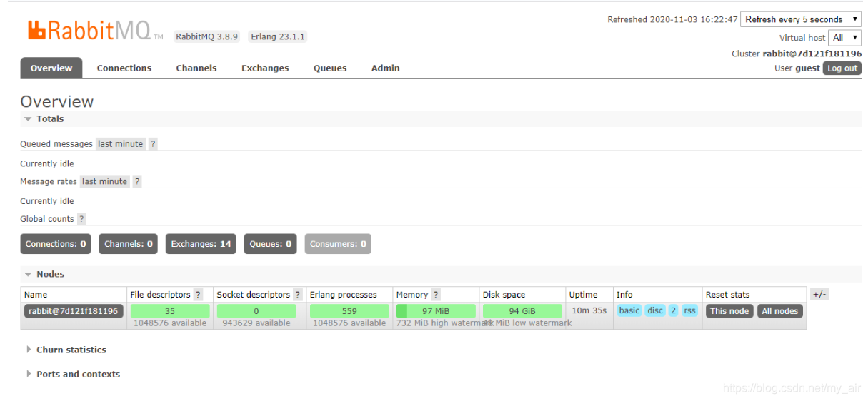Click the Socket descriptors 0 bar
This screenshot has height=401, width=868.
point(256,311)
